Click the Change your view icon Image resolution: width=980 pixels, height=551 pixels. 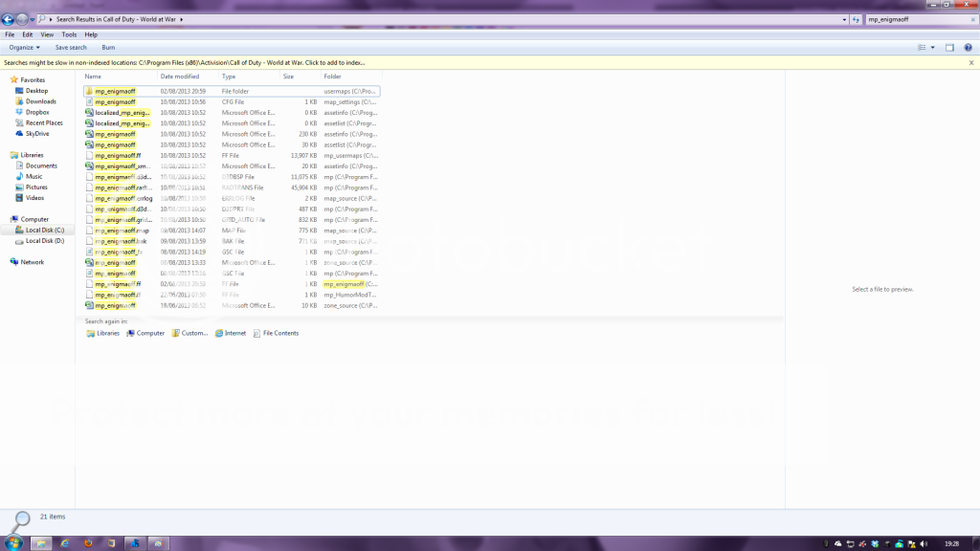(920, 47)
